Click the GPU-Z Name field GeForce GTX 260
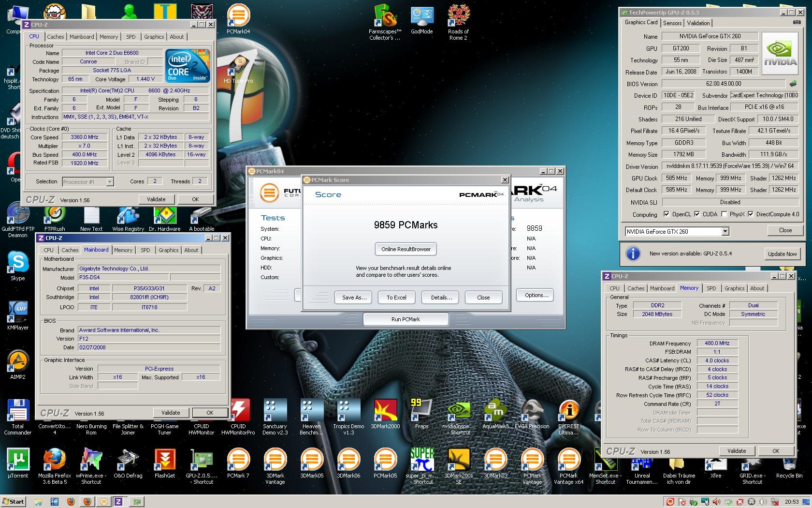The height and width of the screenshot is (508, 812). point(710,36)
